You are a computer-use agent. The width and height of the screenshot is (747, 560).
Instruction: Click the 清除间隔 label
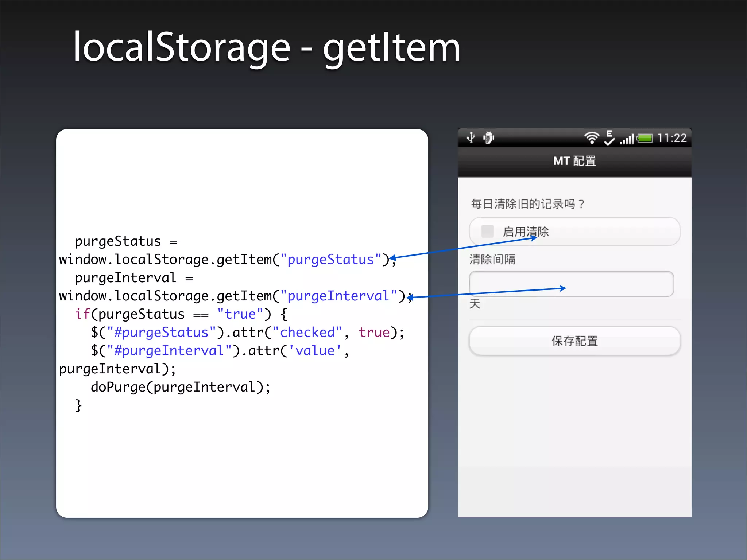tap(492, 259)
